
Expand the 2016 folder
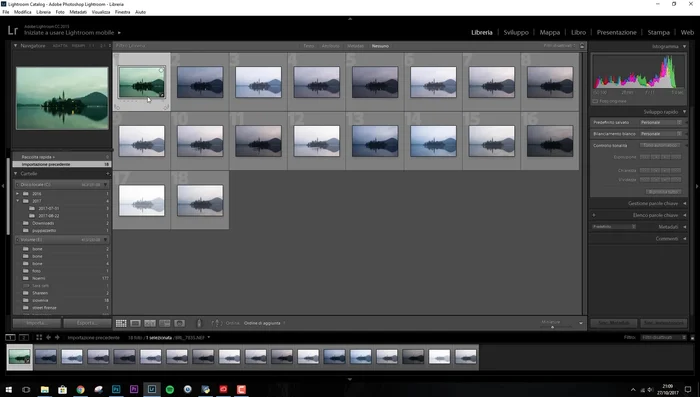point(17,194)
